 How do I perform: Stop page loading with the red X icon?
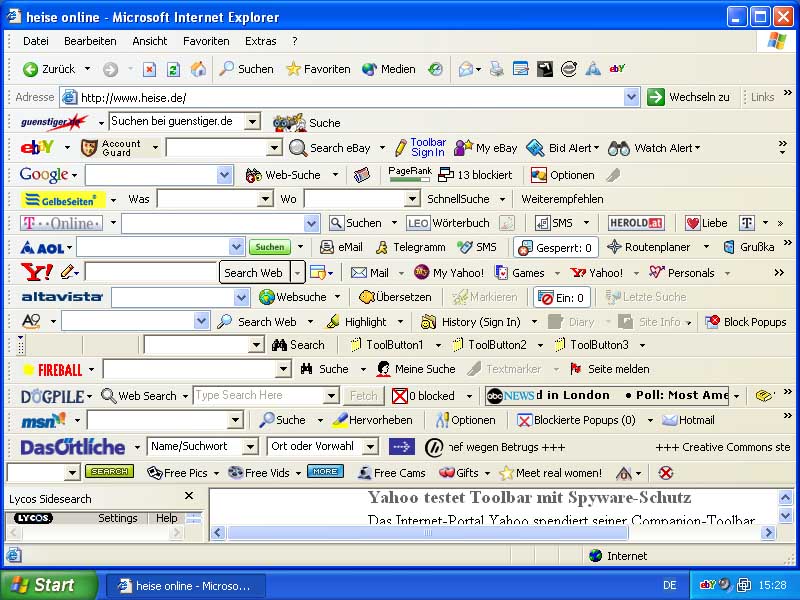(149, 69)
